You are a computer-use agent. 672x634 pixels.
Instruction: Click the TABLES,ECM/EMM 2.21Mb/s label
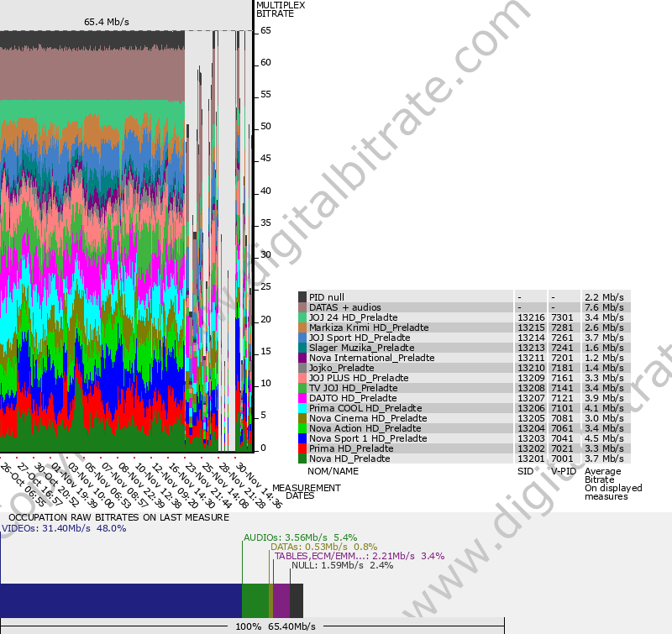pyautogui.click(x=360, y=556)
